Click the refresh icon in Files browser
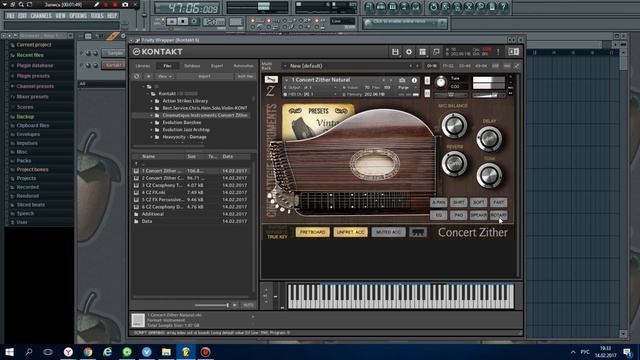Image resolution: width=640 pixels, height=360 pixels. point(137,76)
